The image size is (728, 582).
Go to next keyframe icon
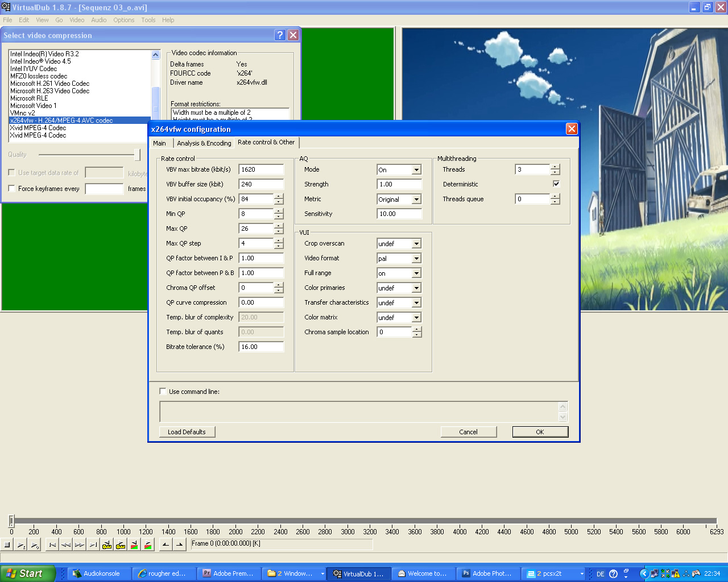121,544
